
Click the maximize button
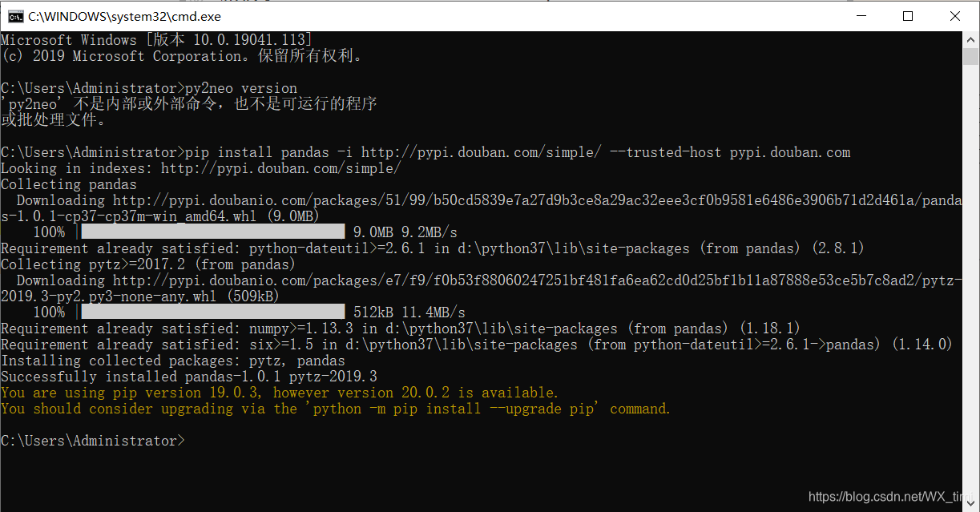pyautogui.click(x=908, y=15)
